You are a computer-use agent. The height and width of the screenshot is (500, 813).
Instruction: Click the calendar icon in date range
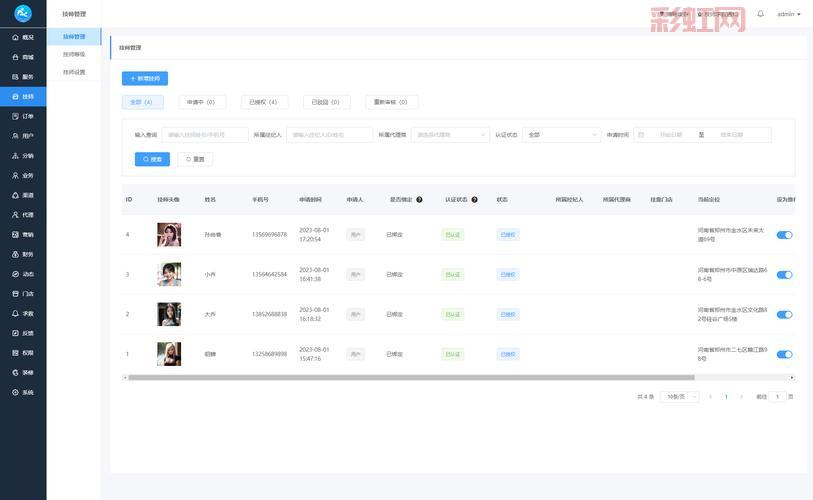641,135
